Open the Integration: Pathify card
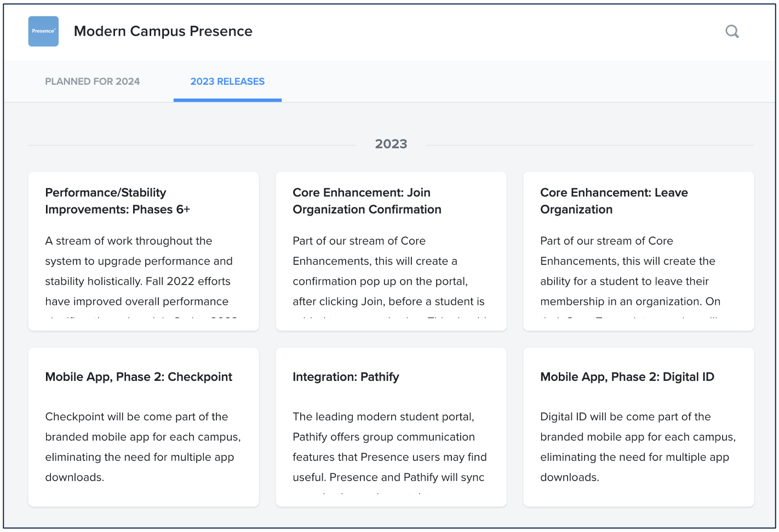The image size is (779, 532). click(x=391, y=427)
